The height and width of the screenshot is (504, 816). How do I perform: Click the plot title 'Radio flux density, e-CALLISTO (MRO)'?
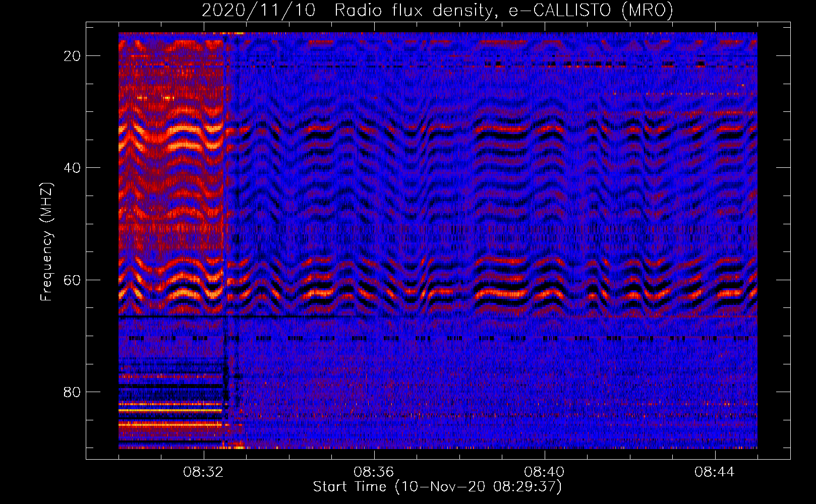pos(504,10)
